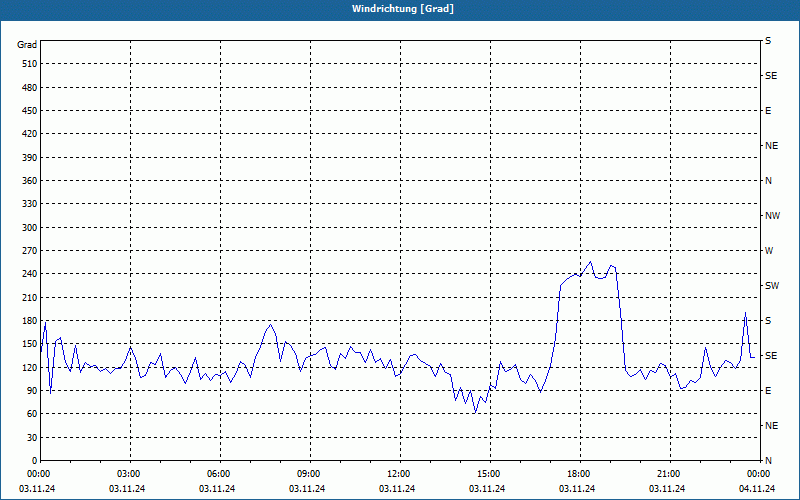Screen dimensions: 800x500
Task: Click the 15:00 time label
Action: [x=490, y=474]
